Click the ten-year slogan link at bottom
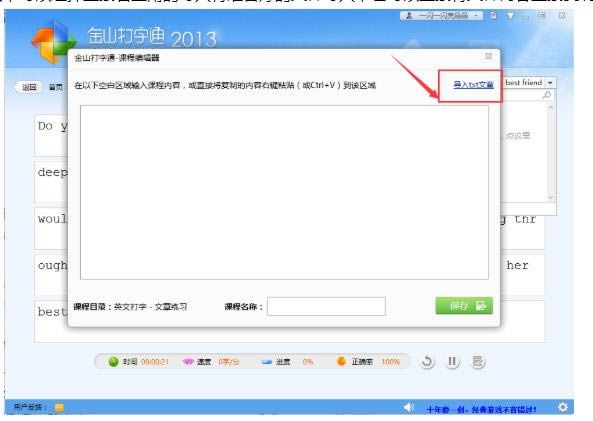The height and width of the screenshot is (421, 593). tap(481, 410)
